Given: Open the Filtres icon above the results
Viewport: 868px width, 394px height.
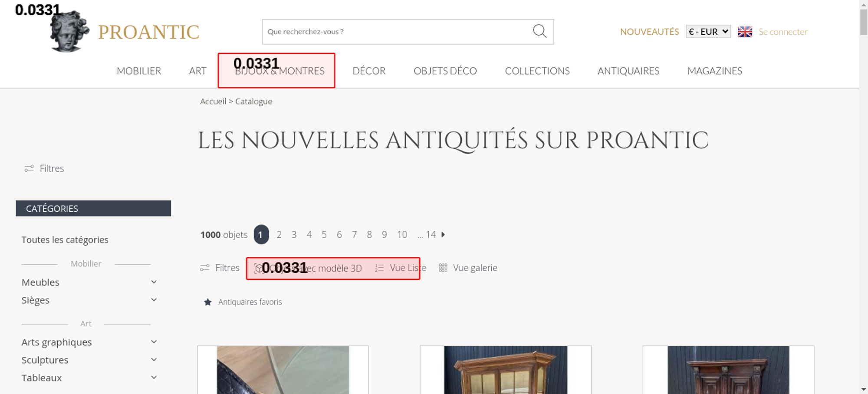Looking at the screenshot, I should click(x=205, y=268).
